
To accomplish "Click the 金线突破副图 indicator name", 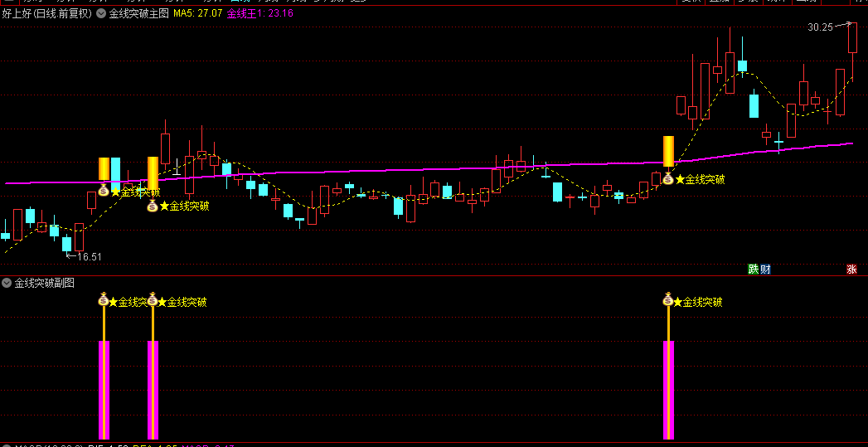I will [44, 283].
